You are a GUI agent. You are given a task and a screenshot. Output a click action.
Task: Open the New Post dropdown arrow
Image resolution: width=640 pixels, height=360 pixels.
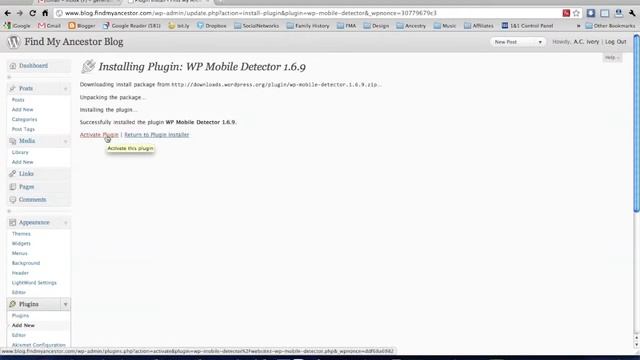click(x=540, y=42)
